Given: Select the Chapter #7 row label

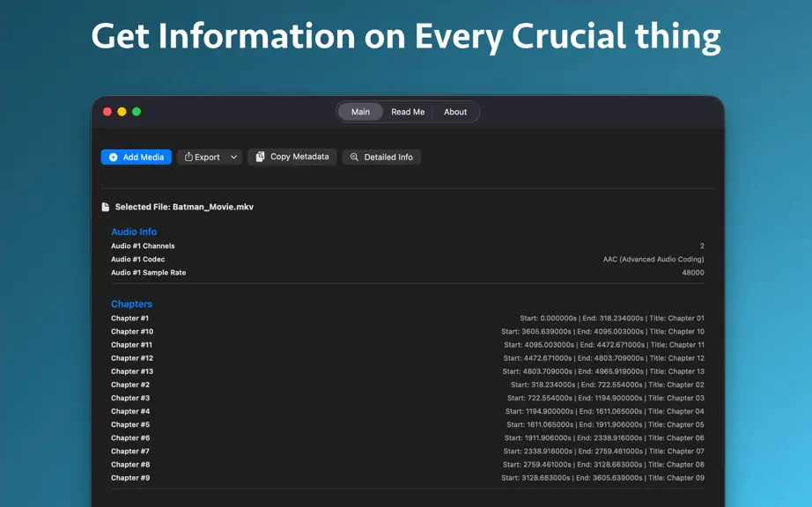Looking at the screenshot, I should coord(130,452).
